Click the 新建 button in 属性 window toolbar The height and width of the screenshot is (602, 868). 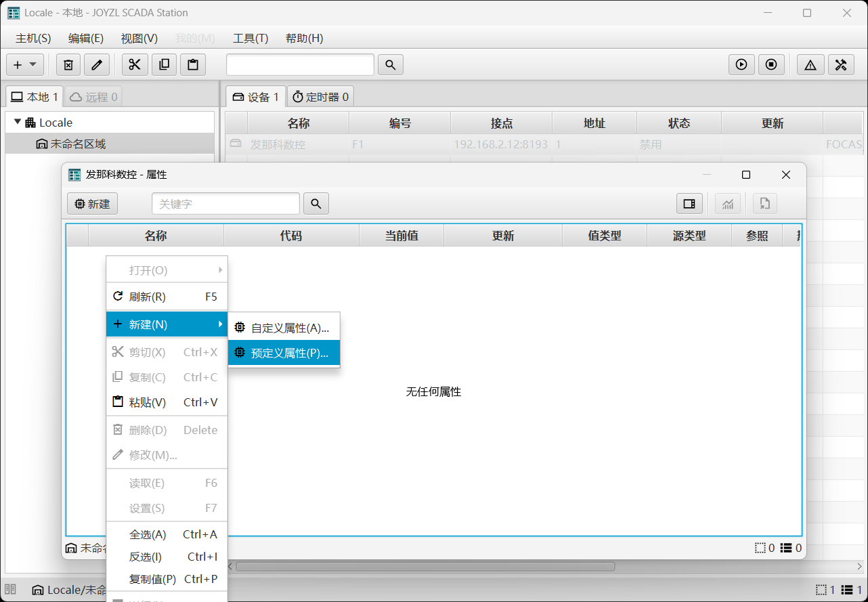pyautogui.click(x=93, y=204)
